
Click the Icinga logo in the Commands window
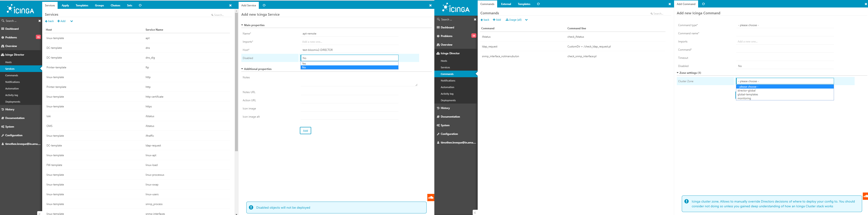456,8
